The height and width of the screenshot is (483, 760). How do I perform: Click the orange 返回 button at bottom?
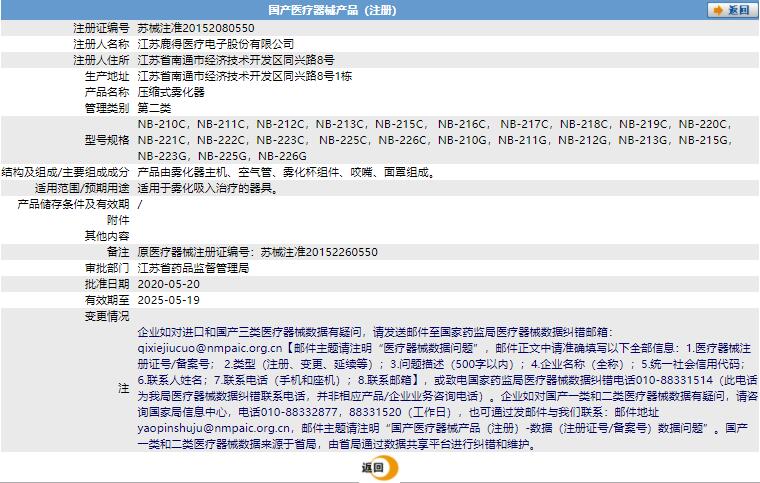point(380,467)
